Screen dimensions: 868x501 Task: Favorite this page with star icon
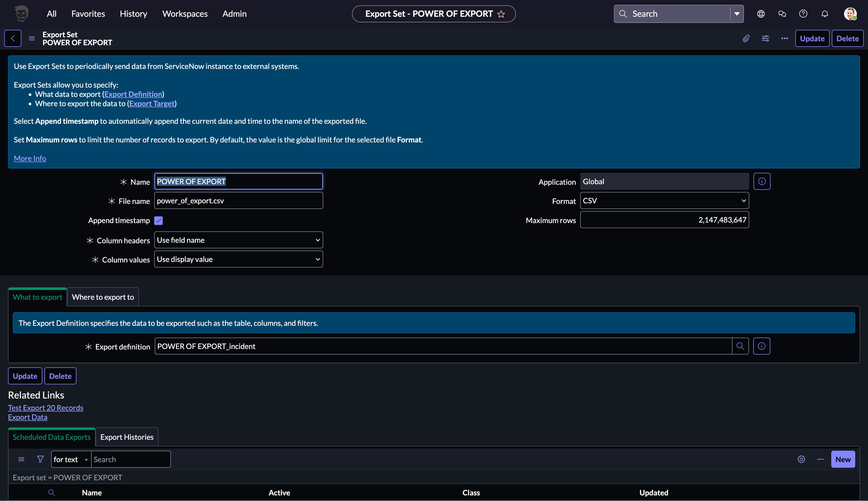click(501, 14)
